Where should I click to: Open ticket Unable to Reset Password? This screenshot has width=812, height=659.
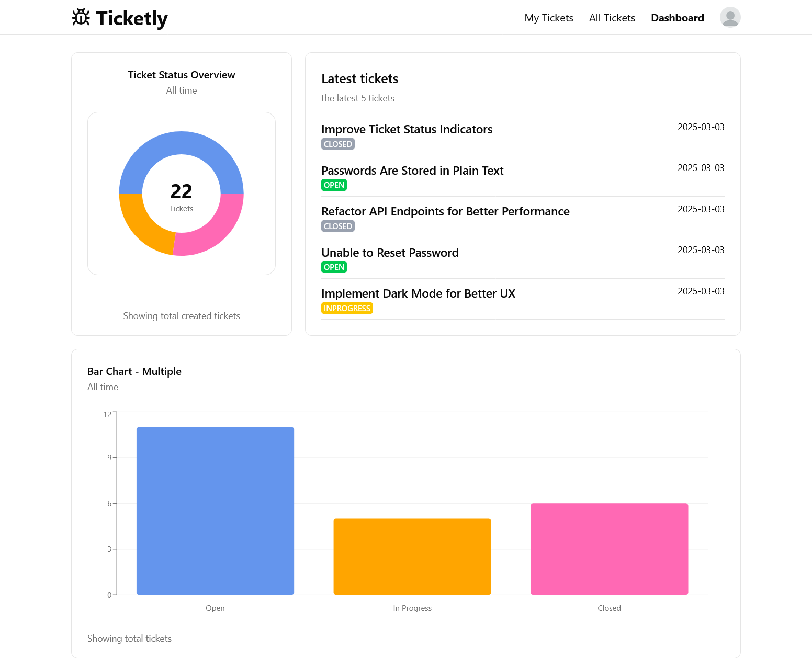click(x=390, y=253)
